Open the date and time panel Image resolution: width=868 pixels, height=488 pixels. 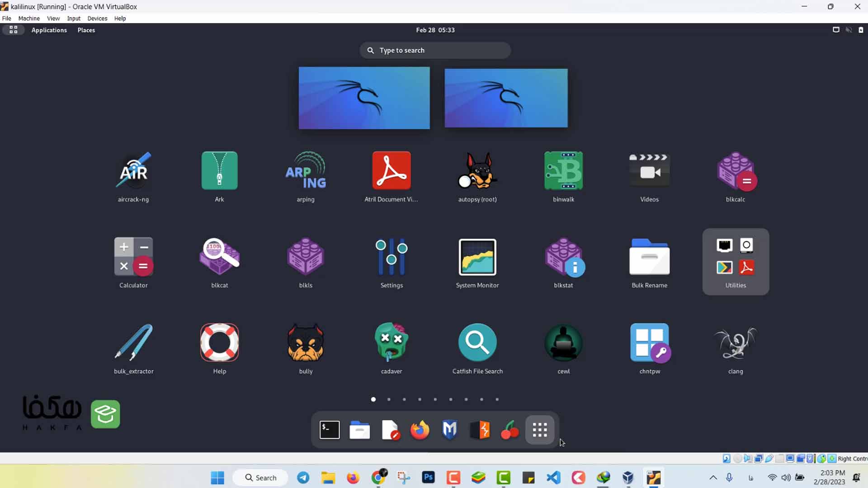[x=435, y=30]
